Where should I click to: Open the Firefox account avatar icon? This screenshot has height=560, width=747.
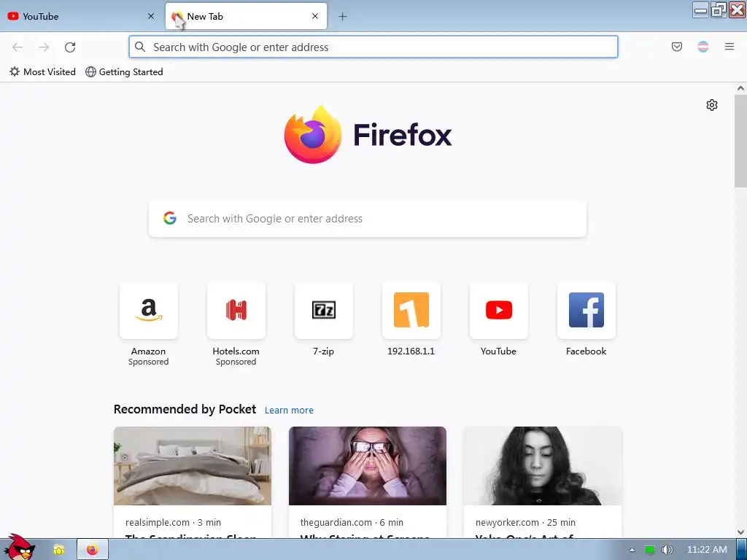(x=703, y=47)
